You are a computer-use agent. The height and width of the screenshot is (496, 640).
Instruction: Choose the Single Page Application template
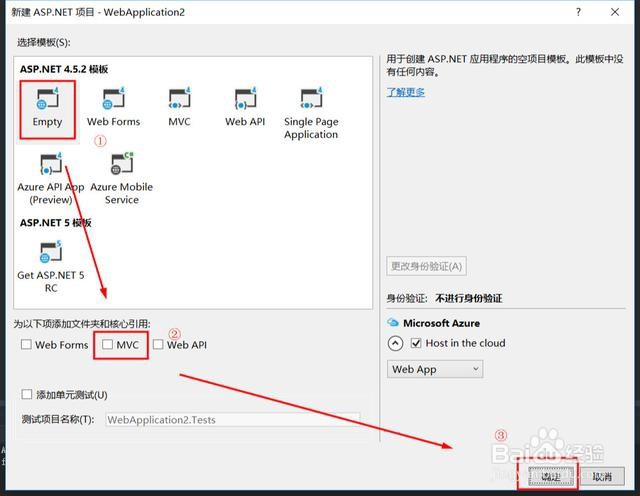[311, 113]
